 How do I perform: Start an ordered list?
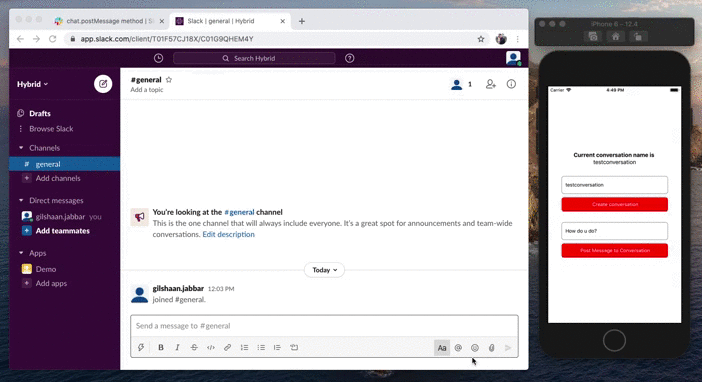244,348
